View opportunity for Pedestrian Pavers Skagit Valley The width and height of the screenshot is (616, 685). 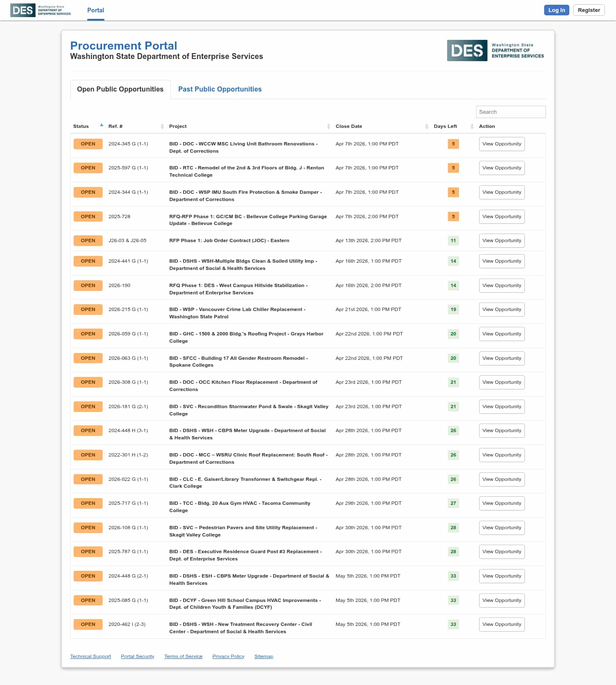tap(502, 528)
